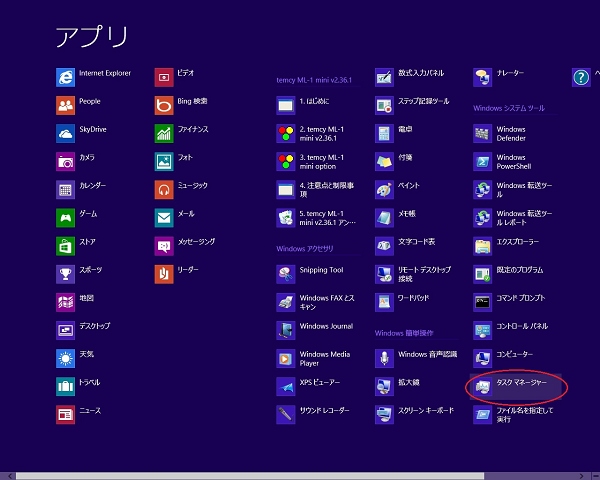Launch the 電卓 calculator
The width and height of the screenshot is (600, 480).
[x=384, y=134]
